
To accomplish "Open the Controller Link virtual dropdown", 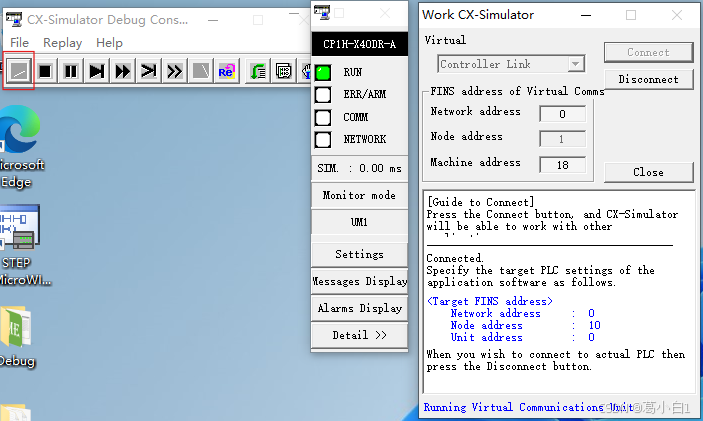I will tap(576, 64).
